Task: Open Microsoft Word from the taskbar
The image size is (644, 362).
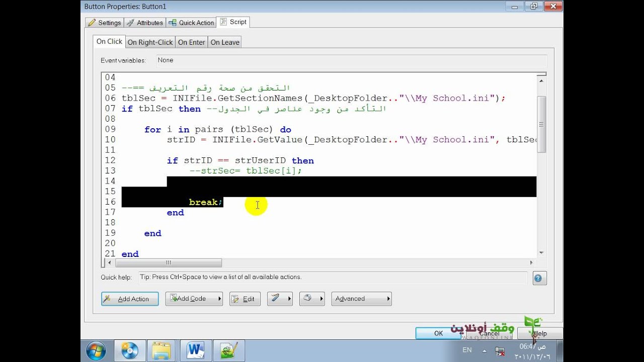Action: tap(195, 350)
